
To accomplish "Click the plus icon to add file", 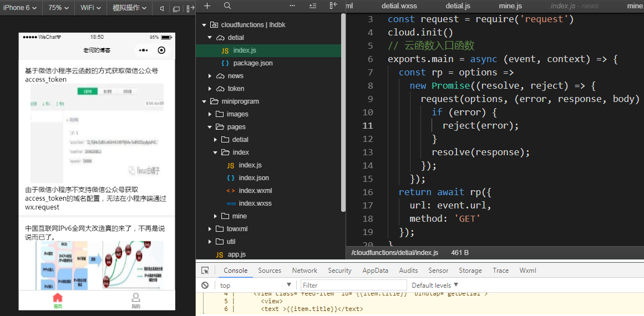I will [x=207, y=6].
